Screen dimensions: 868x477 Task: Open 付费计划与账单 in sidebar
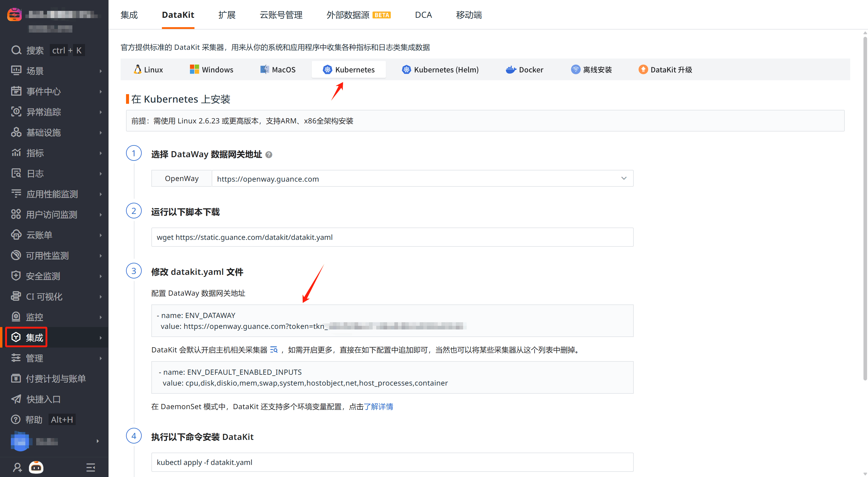[x=55, y=379]
